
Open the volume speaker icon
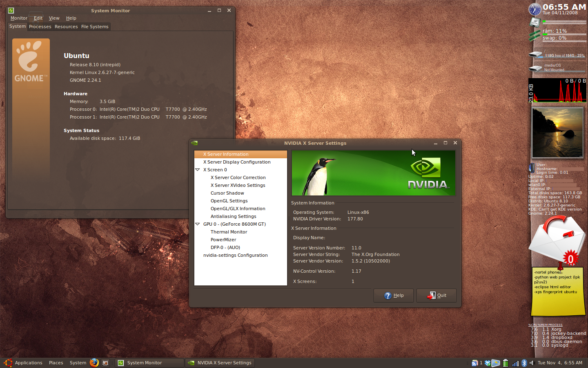(x=532, y=363)
